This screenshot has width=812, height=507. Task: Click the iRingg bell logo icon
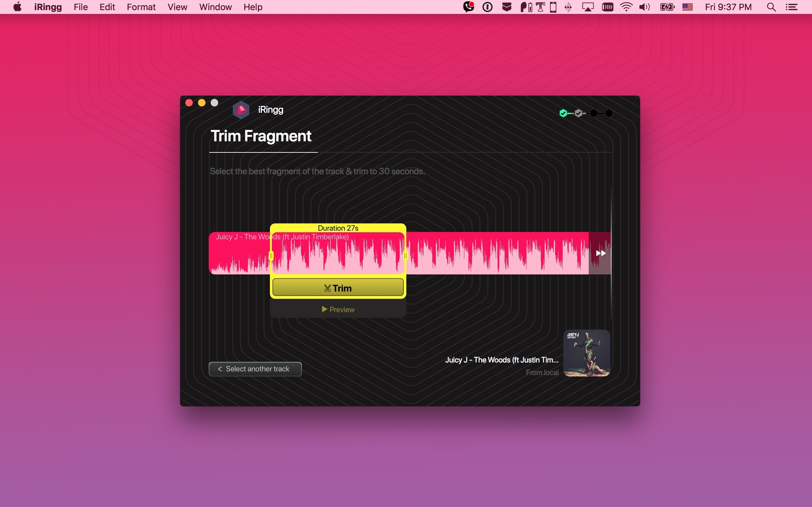pyautogui.click(x=241, y=110)
